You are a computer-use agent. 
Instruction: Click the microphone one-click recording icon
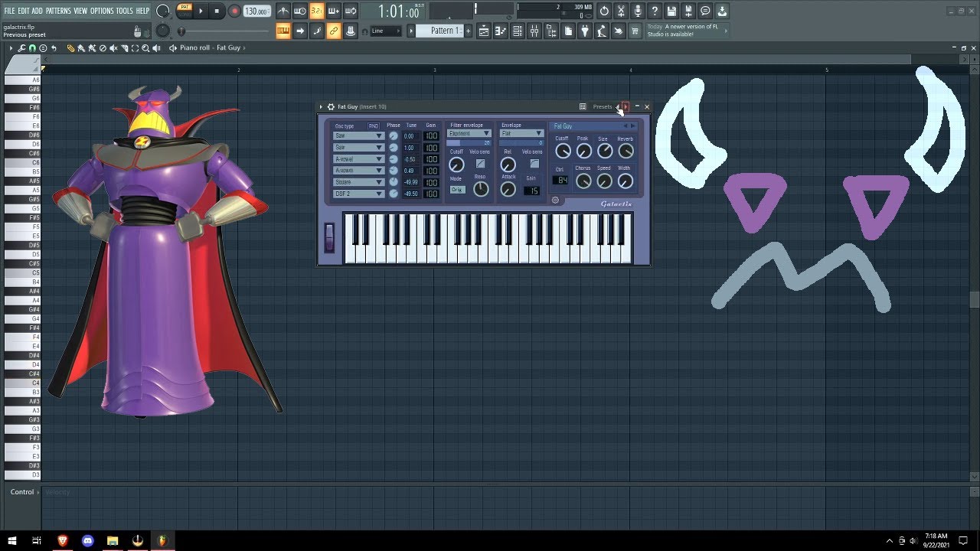pyautogui.click(x=637, y=11)
